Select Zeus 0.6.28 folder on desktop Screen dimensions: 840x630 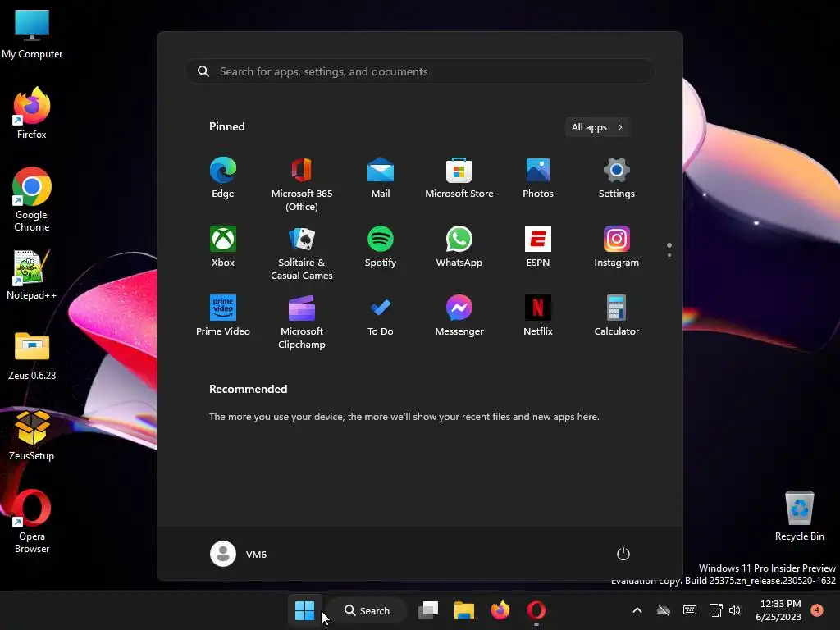(x=32, y=356)
